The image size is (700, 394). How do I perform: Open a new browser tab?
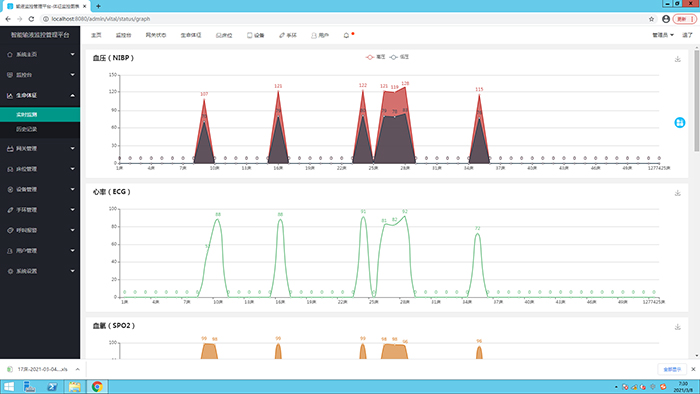coord(98,6)
